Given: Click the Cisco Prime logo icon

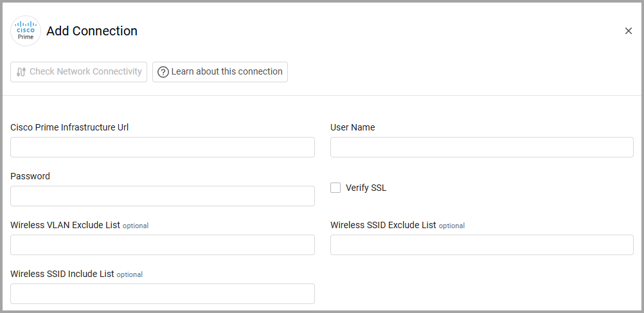Looking at the screenshot, I should point(26,31).
